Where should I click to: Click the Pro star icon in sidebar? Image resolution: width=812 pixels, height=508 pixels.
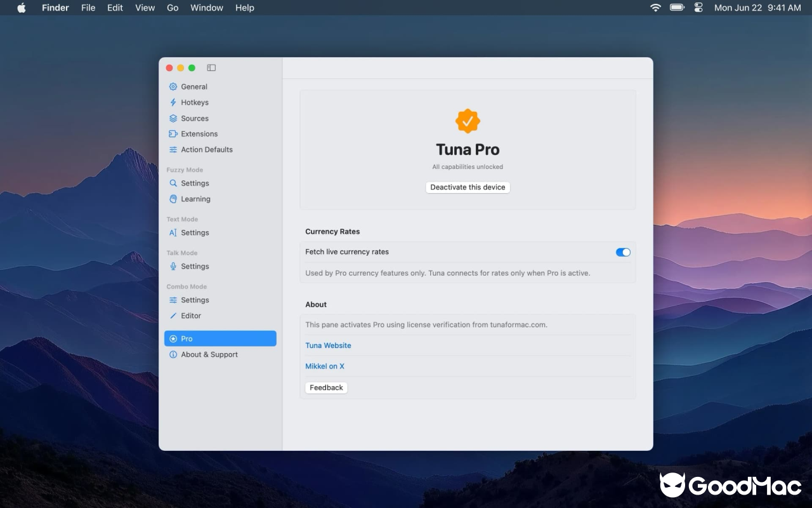tap(173, 338)
